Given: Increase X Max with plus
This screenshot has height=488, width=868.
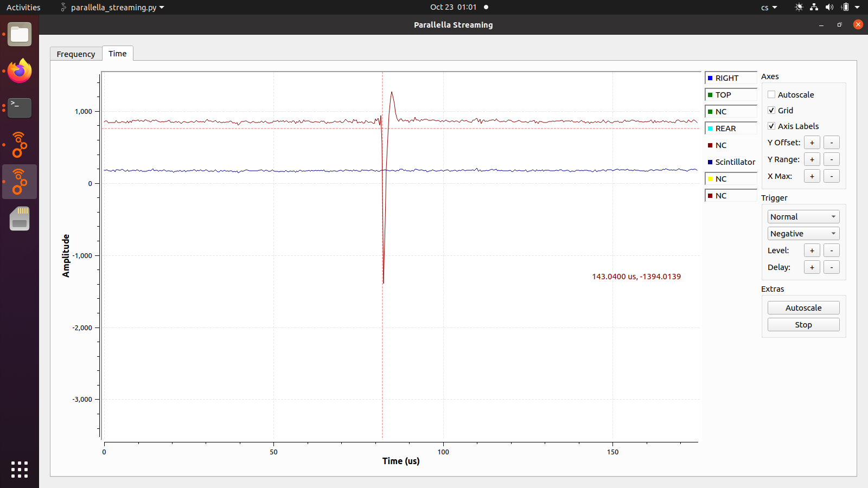Looking at the screenshot, I should [812, 176].
